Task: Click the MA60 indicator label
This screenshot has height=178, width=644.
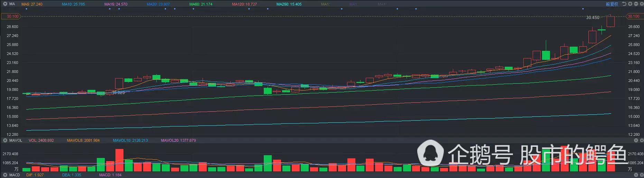Action: (201, 4)
